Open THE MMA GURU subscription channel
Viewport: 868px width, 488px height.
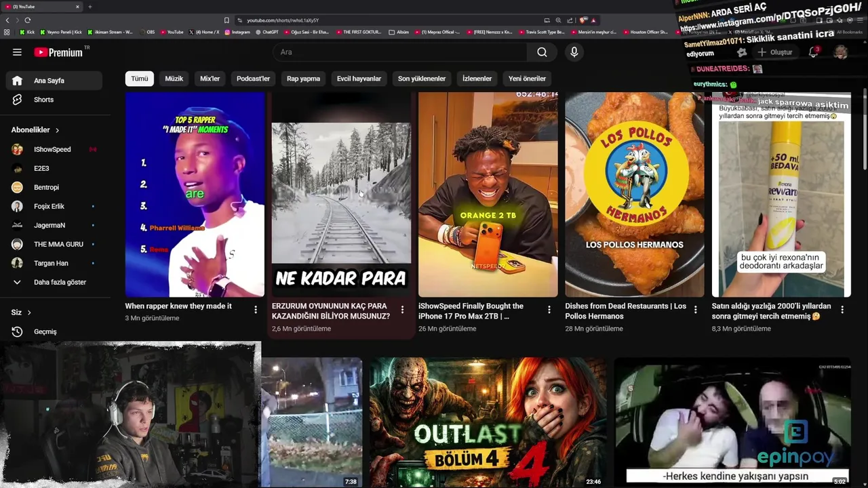coord(54,244)
